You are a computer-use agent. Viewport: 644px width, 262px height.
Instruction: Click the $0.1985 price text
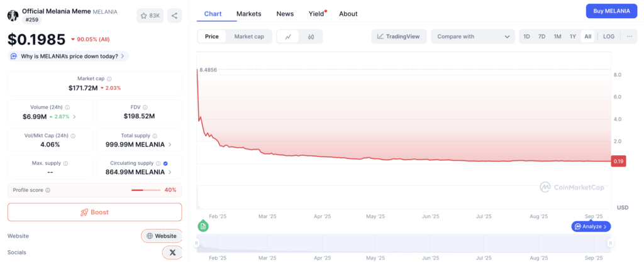[x=36, y=40]
